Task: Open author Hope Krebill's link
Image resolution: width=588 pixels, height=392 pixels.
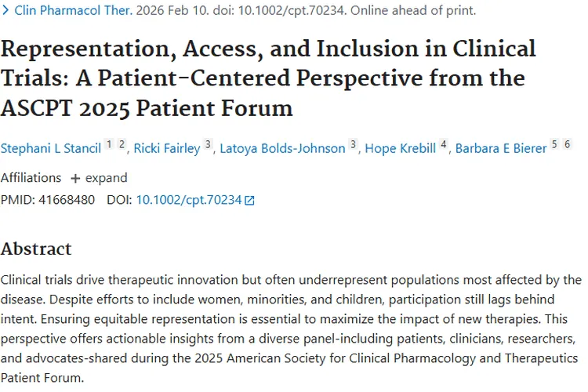Action: click(400, 148)
